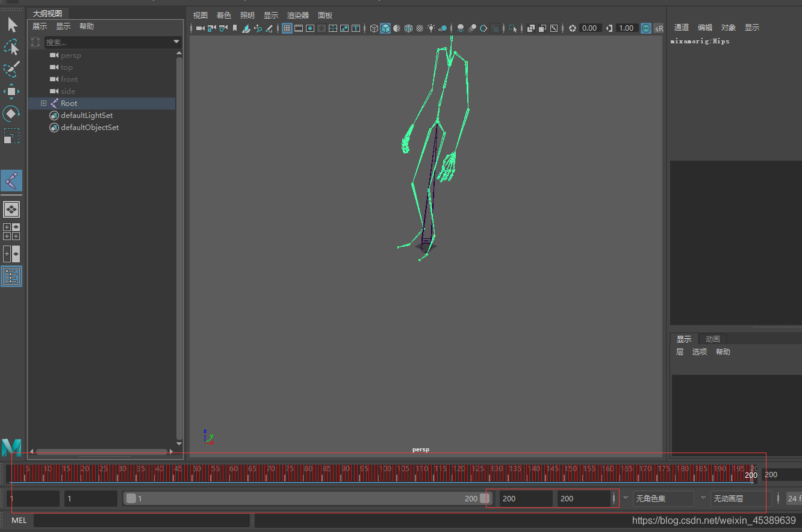Open the 渲染器 renderer menu
The image size is (802, 532).
pos(297,15)
